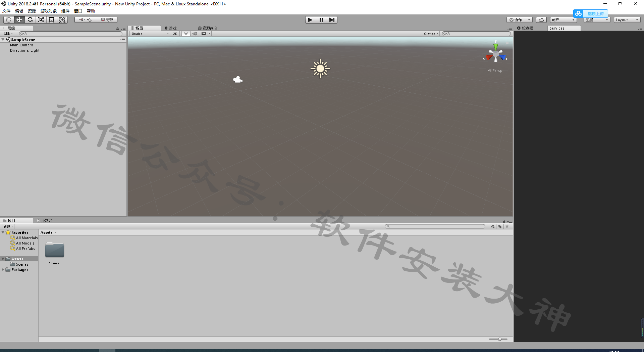Image resolution: width=644 pixels, height=352 pixels.
Task: Switch to the 场景 scene tab
Action: [144, 28]
